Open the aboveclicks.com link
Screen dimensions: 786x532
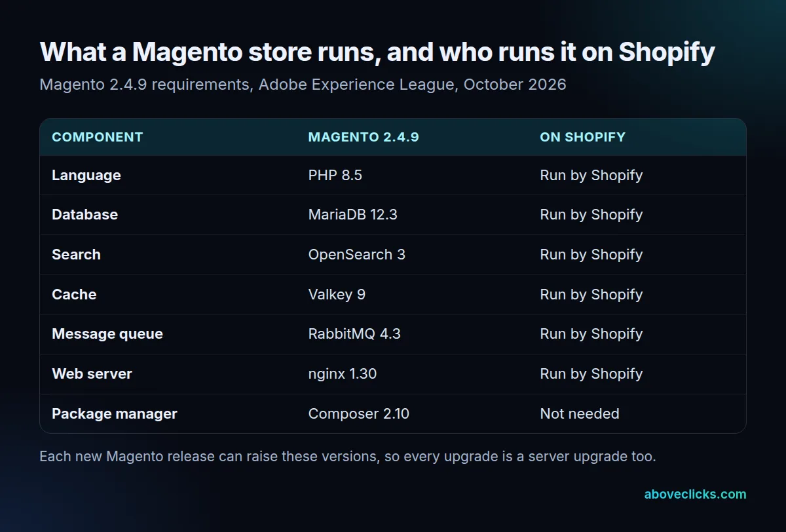[695, 495]
